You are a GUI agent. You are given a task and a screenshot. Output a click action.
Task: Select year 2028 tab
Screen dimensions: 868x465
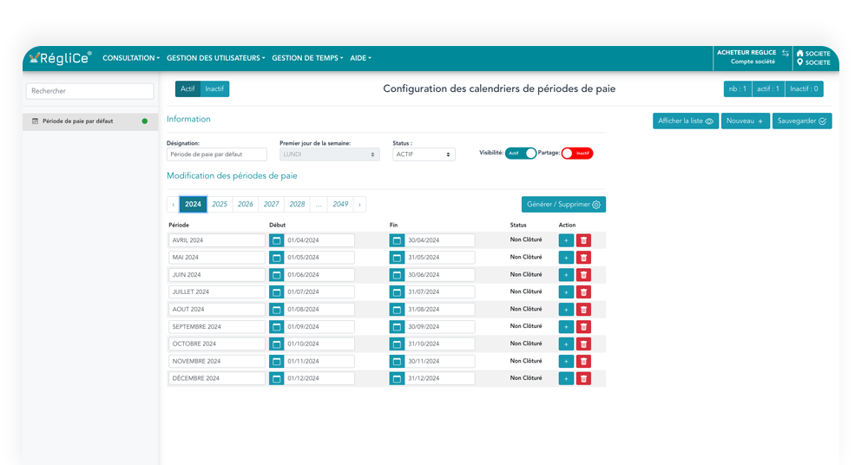[x=297, y=204]
